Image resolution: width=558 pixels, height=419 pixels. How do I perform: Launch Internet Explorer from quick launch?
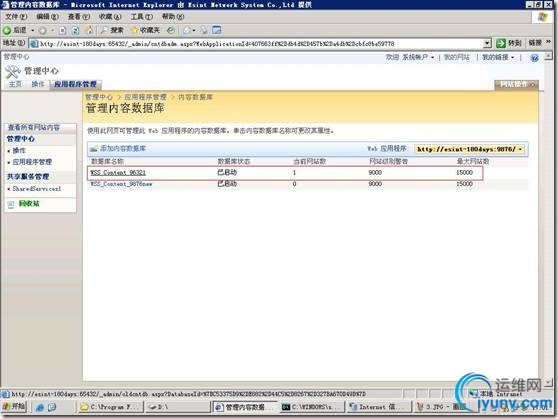tap(40, 407)
